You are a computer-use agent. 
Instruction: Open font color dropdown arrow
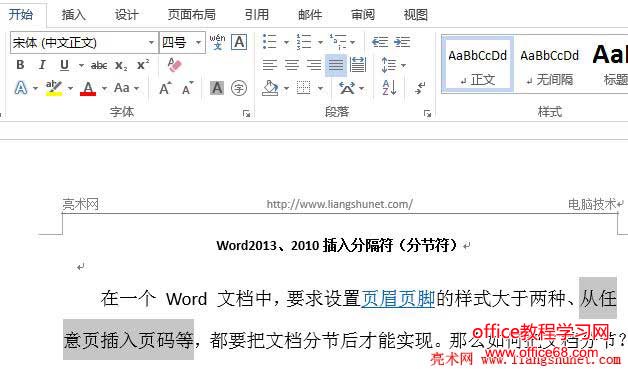click(104, 88)
